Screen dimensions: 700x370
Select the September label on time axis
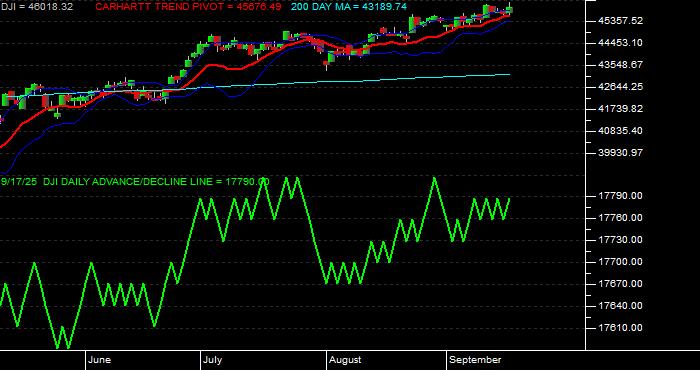pyautogui.click(x=475, y=360)
